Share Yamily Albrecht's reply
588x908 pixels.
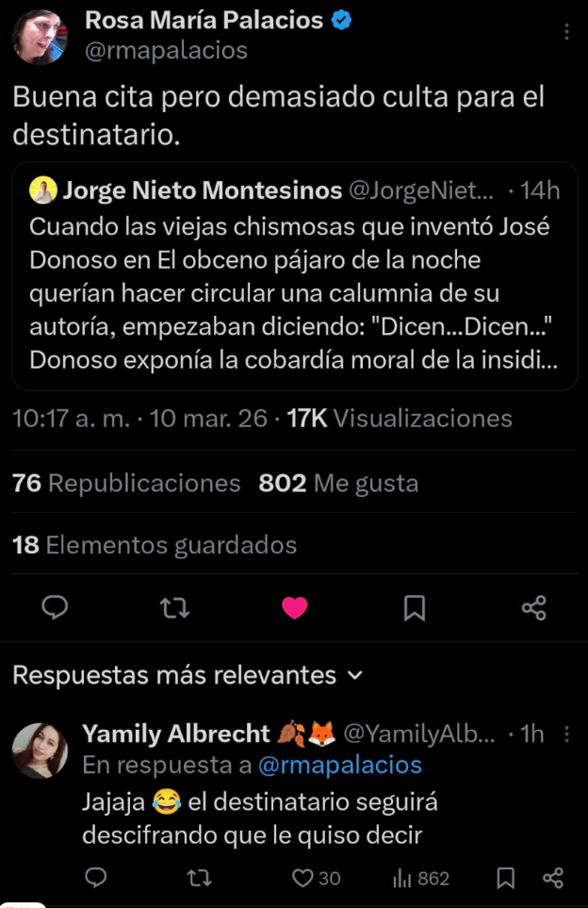553,878
